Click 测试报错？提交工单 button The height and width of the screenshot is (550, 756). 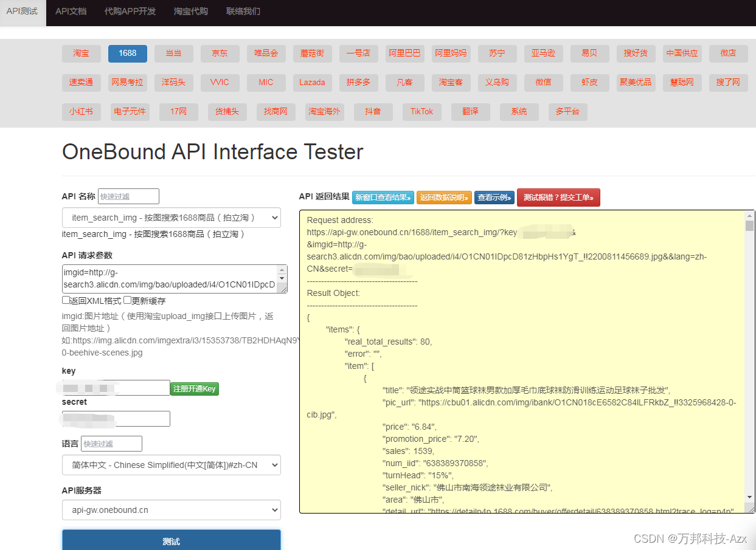click(558, 198)
